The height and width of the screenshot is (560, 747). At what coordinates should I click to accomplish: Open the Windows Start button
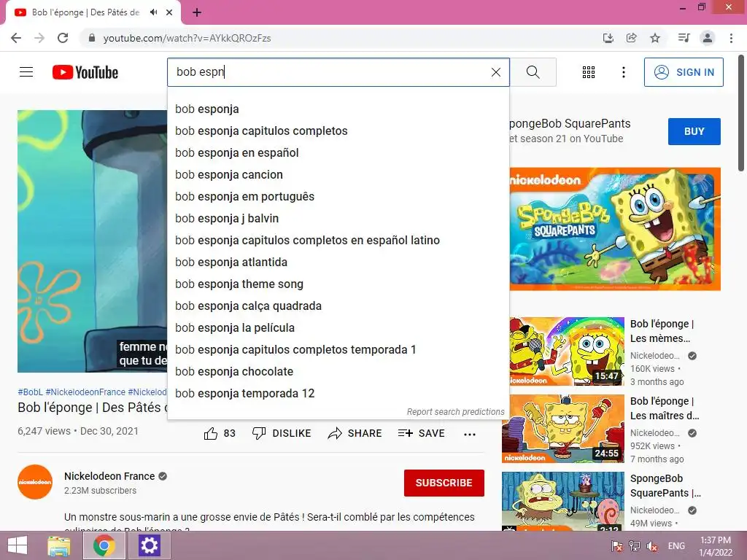pos(18,545)
